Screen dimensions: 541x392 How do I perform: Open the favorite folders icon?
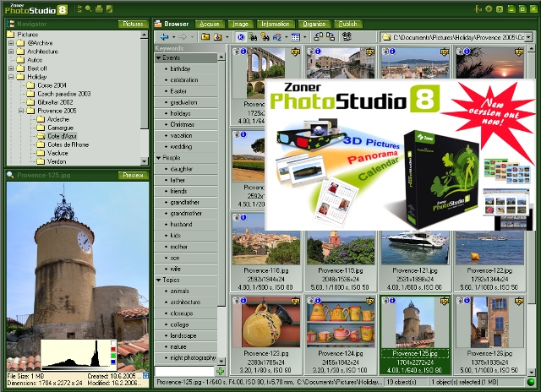pos(218,37)
